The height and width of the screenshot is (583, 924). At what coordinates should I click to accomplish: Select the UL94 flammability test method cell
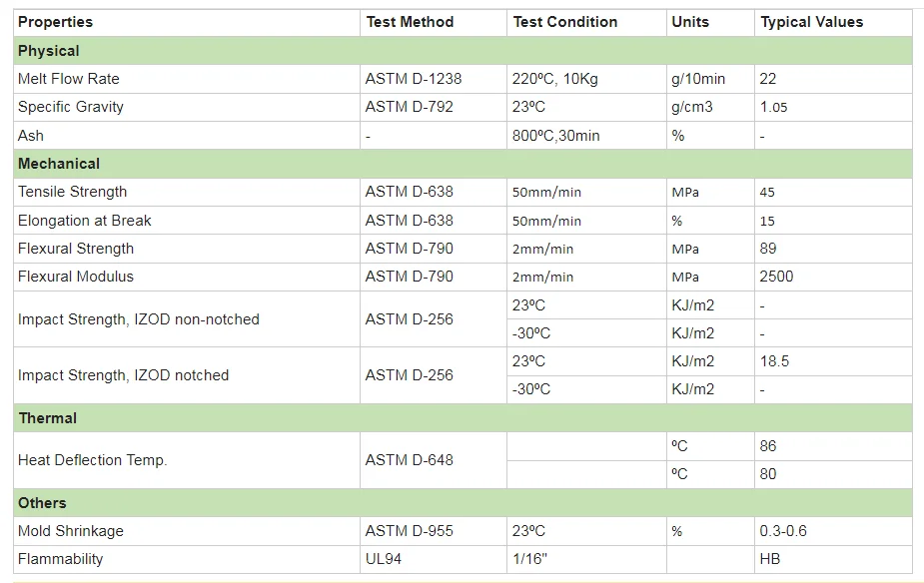pos(384,559)
